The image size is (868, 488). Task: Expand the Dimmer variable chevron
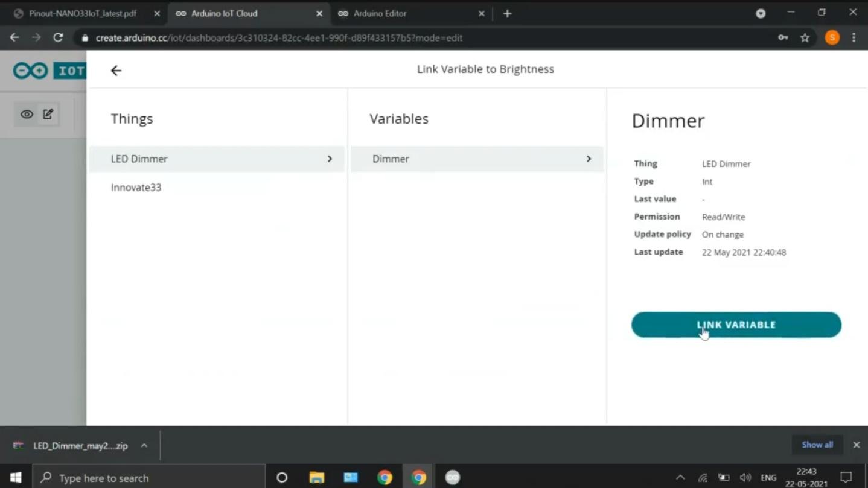[589, 159]
